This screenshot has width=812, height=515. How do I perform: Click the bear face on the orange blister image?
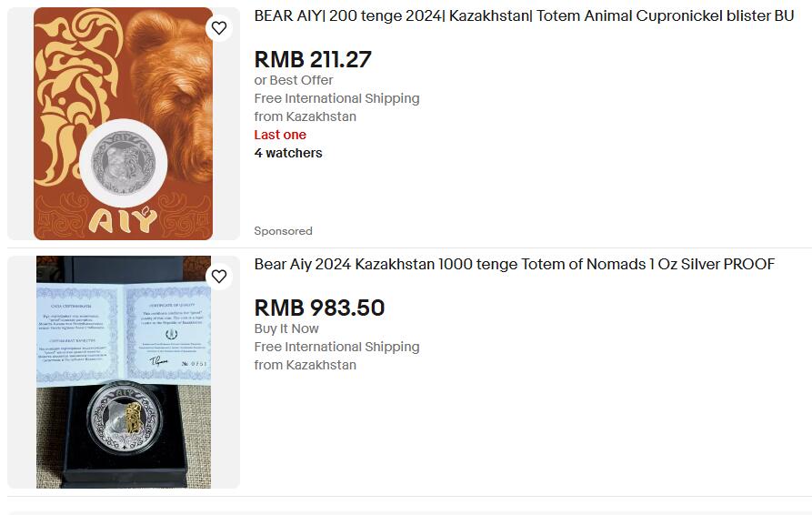tap(171, 88)
